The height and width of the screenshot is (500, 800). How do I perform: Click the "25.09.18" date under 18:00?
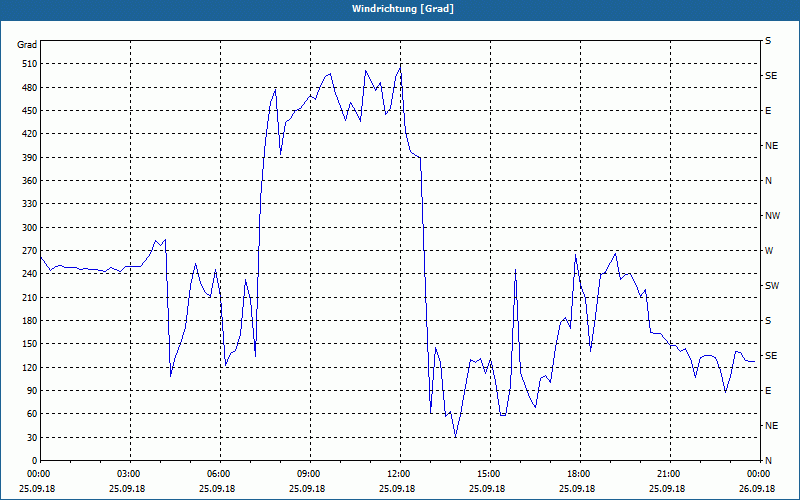(577, 488)
